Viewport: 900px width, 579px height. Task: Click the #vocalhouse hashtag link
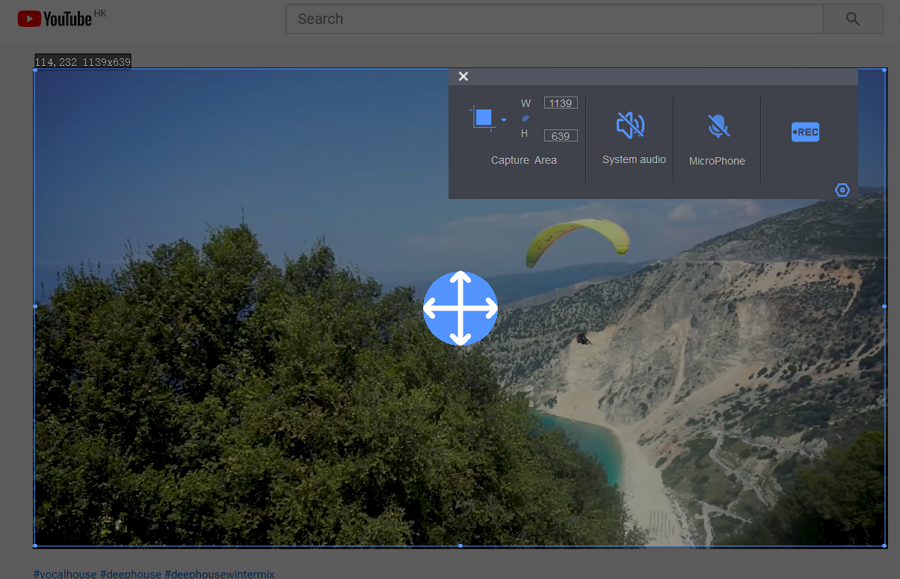[65, 574]
